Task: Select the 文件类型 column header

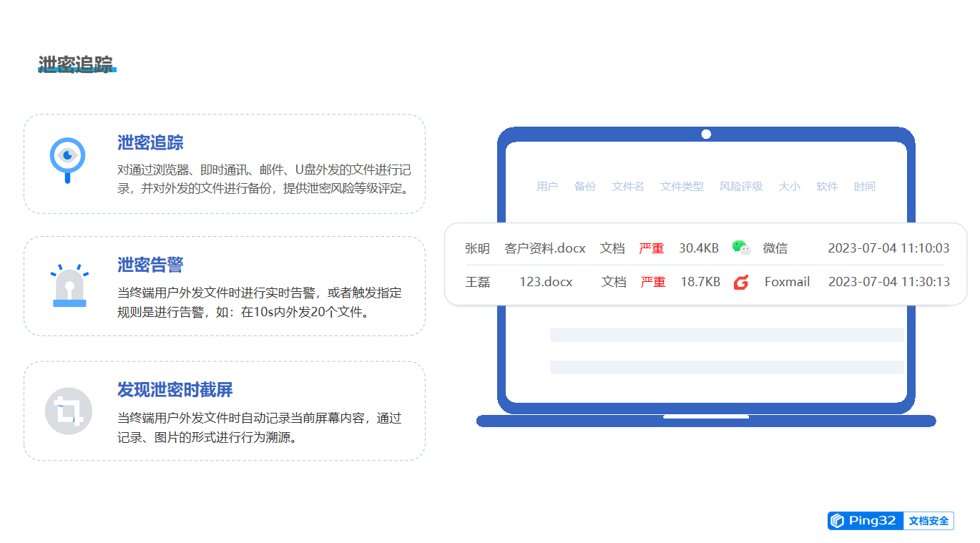Action: point(682,187)
